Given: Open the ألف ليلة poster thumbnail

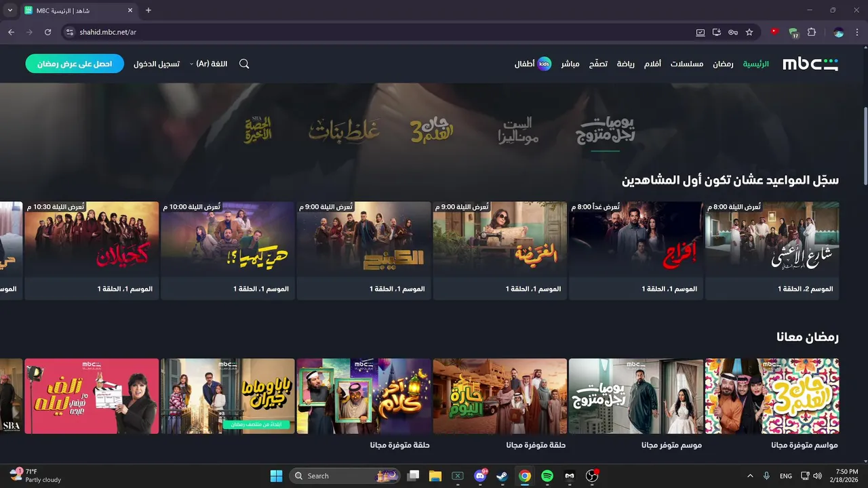Looking at the screenshot, I should pyautogui.click(x=92, y=396).
